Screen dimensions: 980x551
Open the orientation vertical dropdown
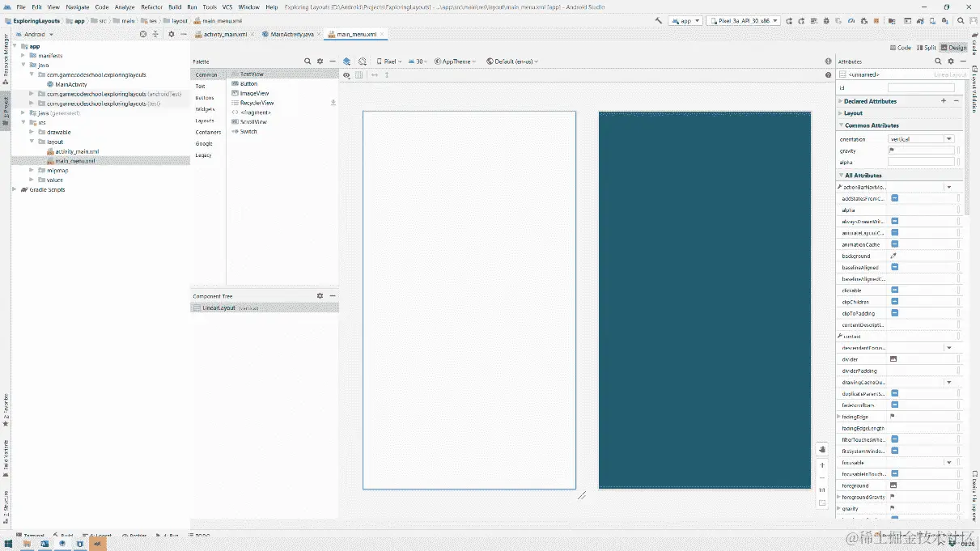click(921, 139)
